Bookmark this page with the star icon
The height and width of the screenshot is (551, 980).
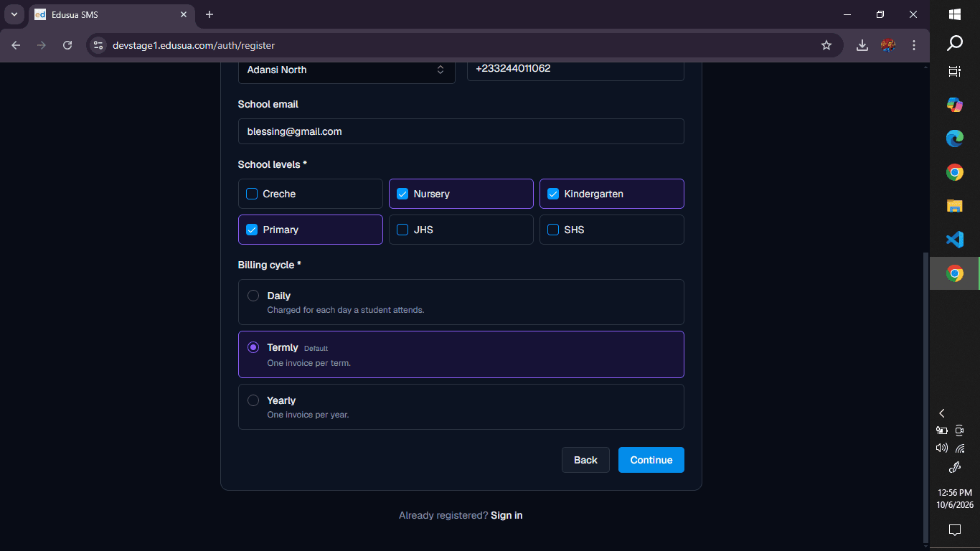pyautogui.click(x=826, y=45)
